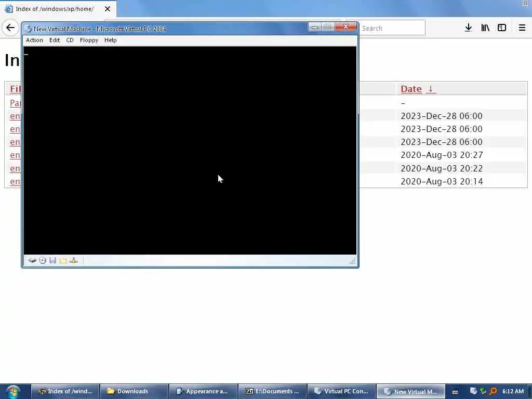Close the Index of /windows/xp/home/ tab

(108, 9)
